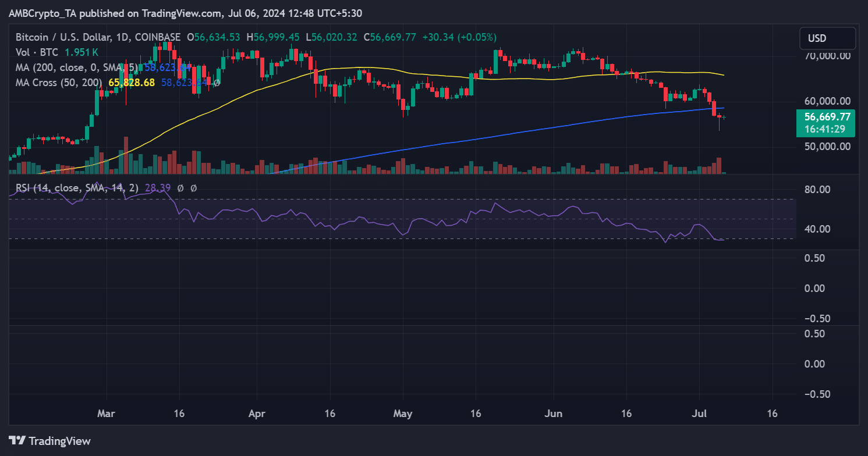The image size is (868, 456).
Task: Click the Mar label on time axis
Action: click(x=106, y=414)
